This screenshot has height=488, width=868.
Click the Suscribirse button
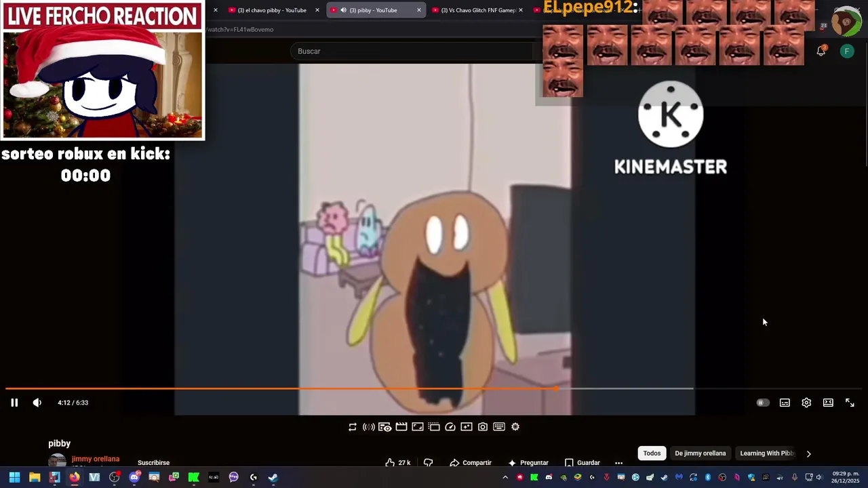153,462
